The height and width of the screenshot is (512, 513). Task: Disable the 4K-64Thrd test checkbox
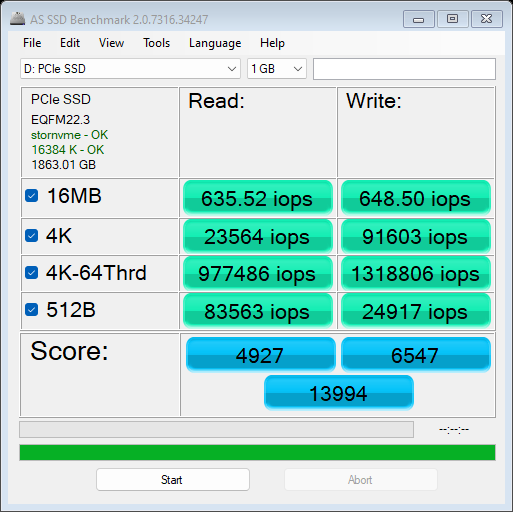(x=32, y=273)
